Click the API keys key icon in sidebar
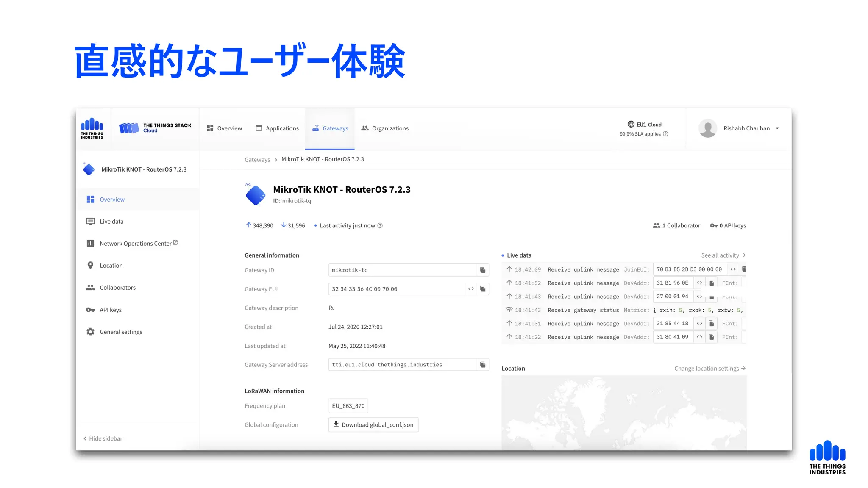The image size is (868, 488). click(x=90, y=310)
